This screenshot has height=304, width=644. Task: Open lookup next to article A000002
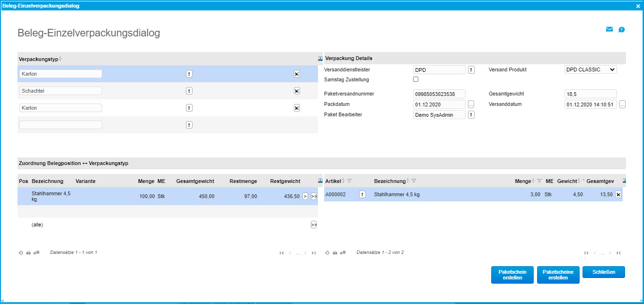click(x=362, y=194)
